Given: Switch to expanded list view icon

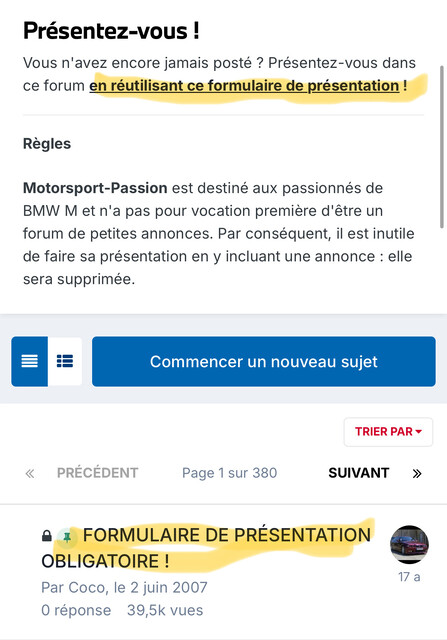Looking at the screenshot, I should [65, 361].
